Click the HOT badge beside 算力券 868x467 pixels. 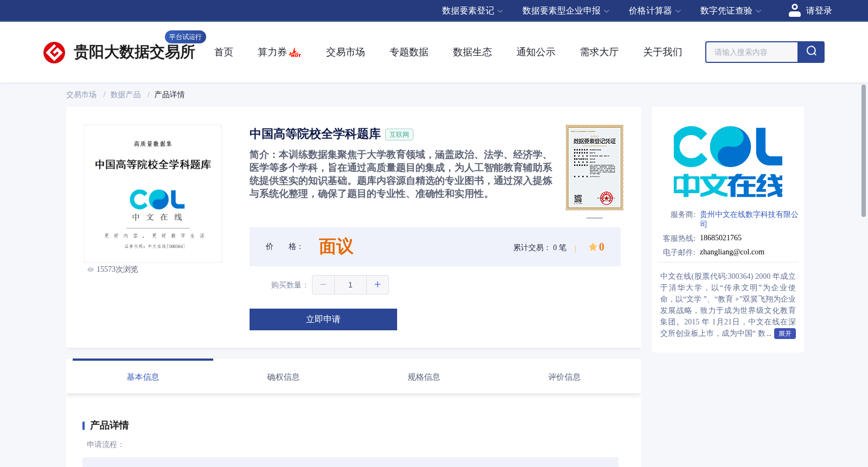coord(295,53)
